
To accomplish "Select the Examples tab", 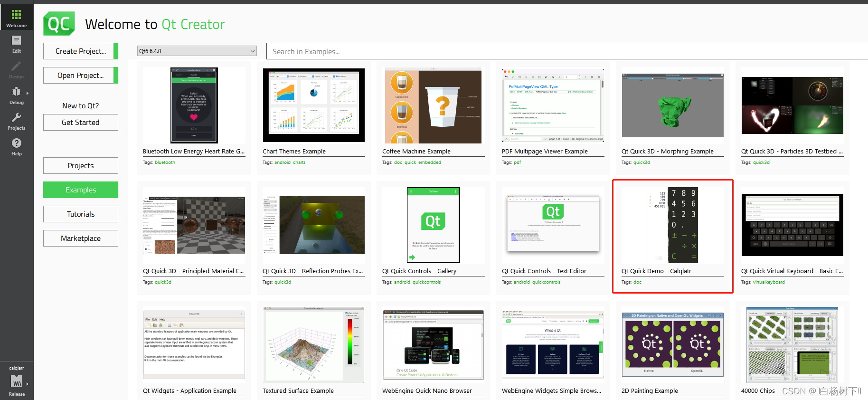I will point(81,190).
